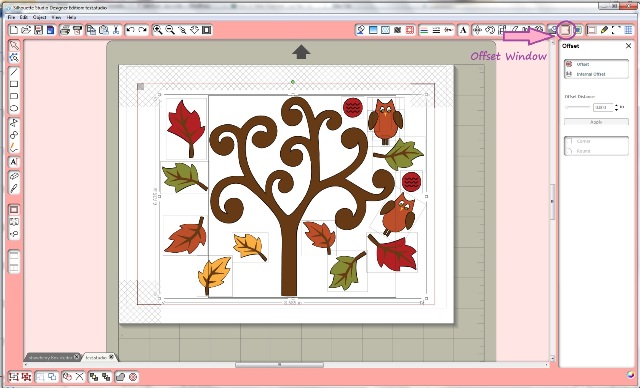The width and height of the screenshot is (640, 388).
Task: Click the Zoom Out magnifier
Action: pyautogui.click(x=170, y=30)
